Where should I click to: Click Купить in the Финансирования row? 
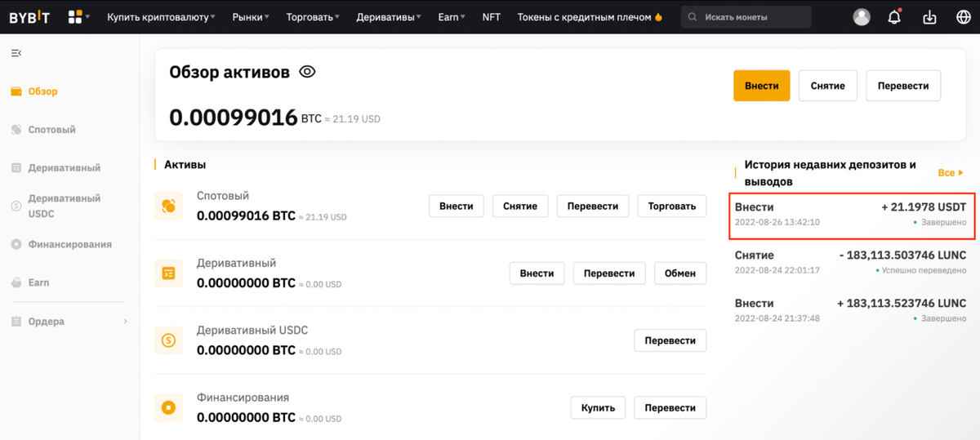point(598,407)
